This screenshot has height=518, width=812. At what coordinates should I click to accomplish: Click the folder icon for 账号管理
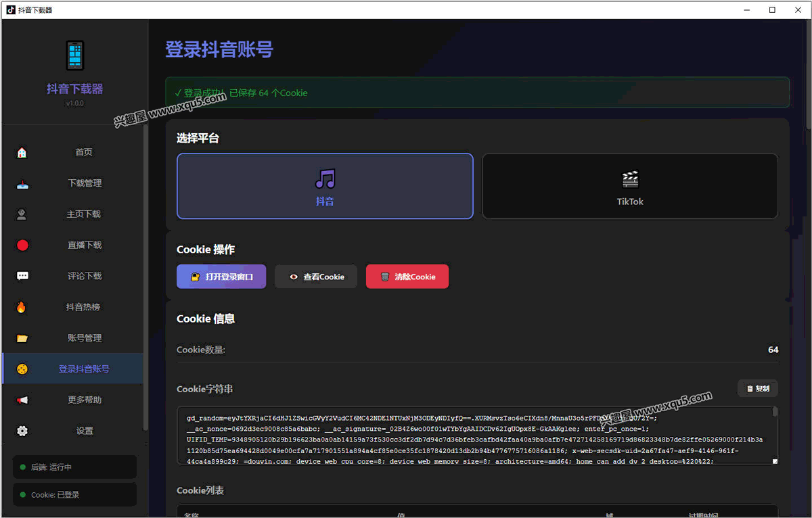[22, 338]
